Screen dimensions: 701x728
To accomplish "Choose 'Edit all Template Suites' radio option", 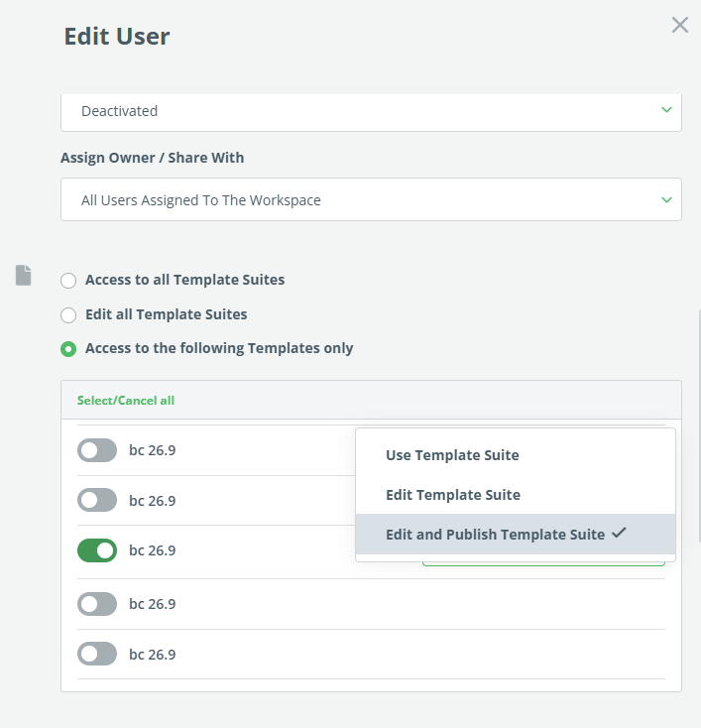I will [68, 315].
